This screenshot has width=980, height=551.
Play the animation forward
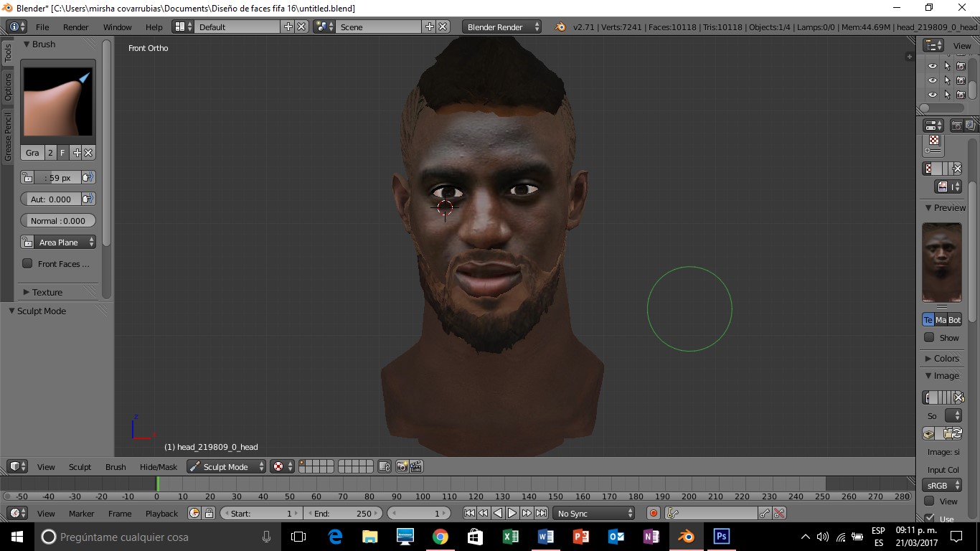point(512,513)
